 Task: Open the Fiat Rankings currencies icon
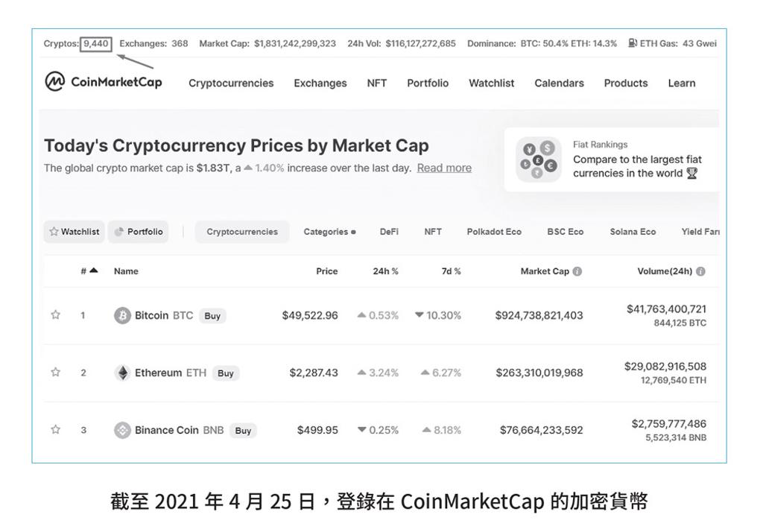click(538, 159)
